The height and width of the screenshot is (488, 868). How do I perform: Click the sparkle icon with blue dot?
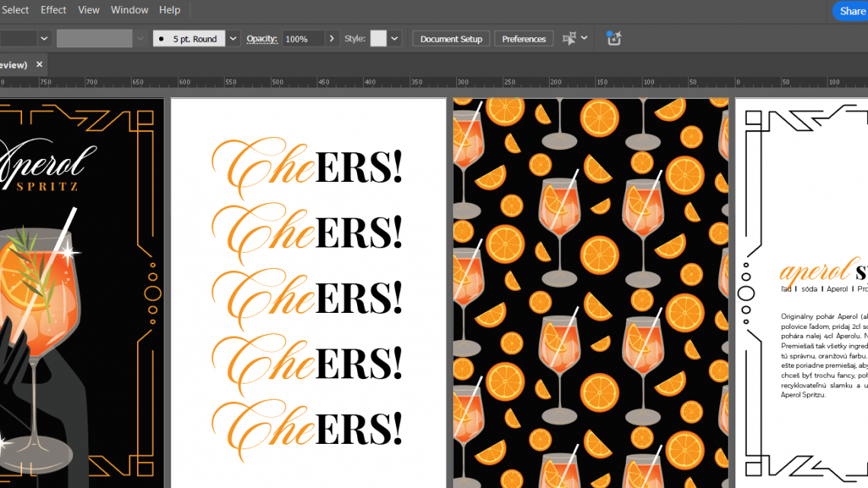pos(614,38)
